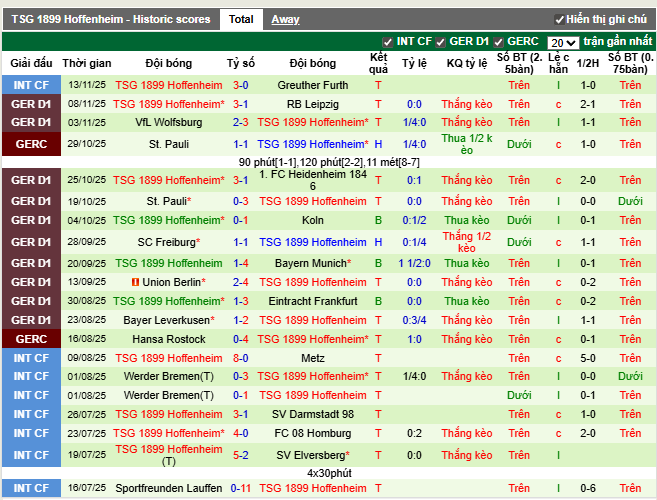Click the GER D1 label for 08/11/25

coord(31,104)
